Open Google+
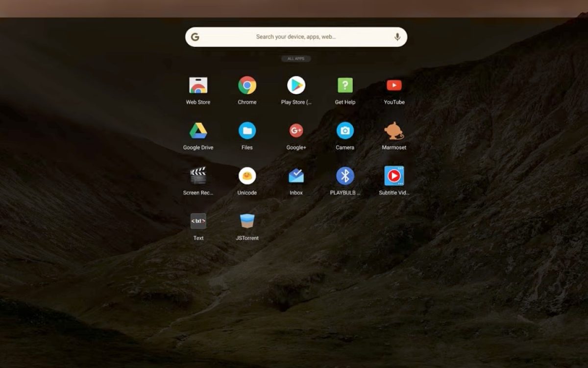This screenshot has height=368, width=588. click(x=295, y=132)
